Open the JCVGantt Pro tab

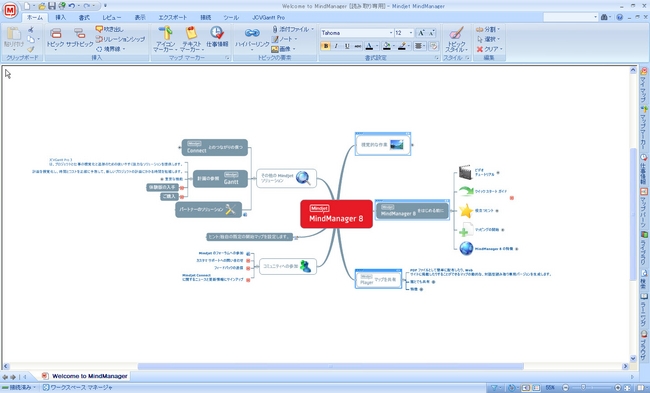(x=268, y=17)
